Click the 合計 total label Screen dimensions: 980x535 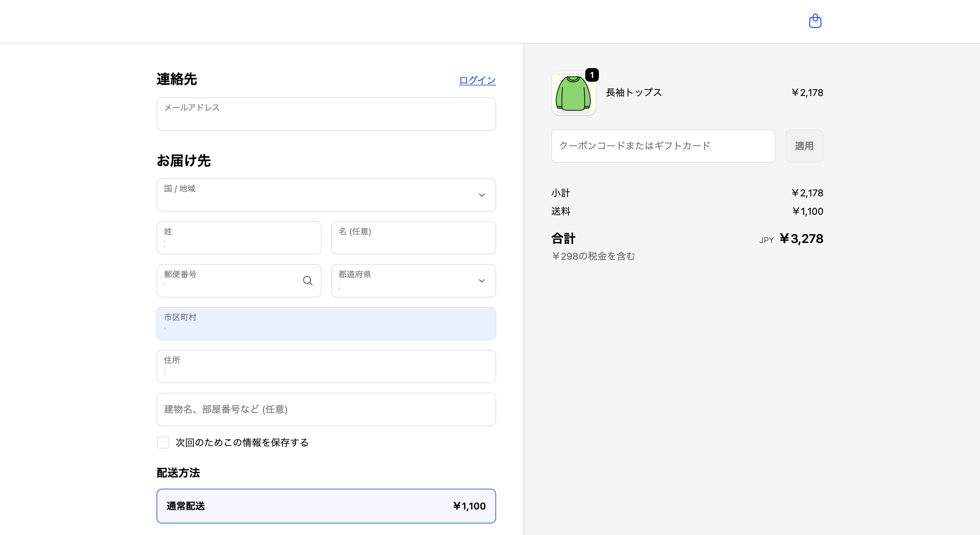[563, 239]
